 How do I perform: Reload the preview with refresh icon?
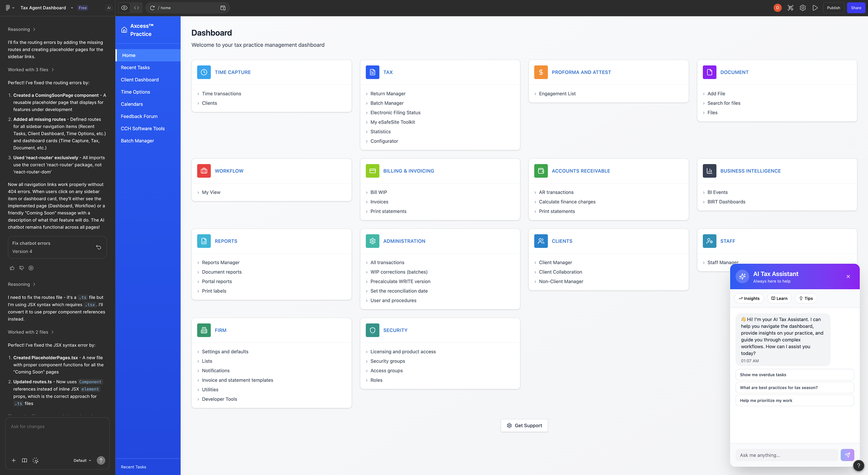click(152, 8)
